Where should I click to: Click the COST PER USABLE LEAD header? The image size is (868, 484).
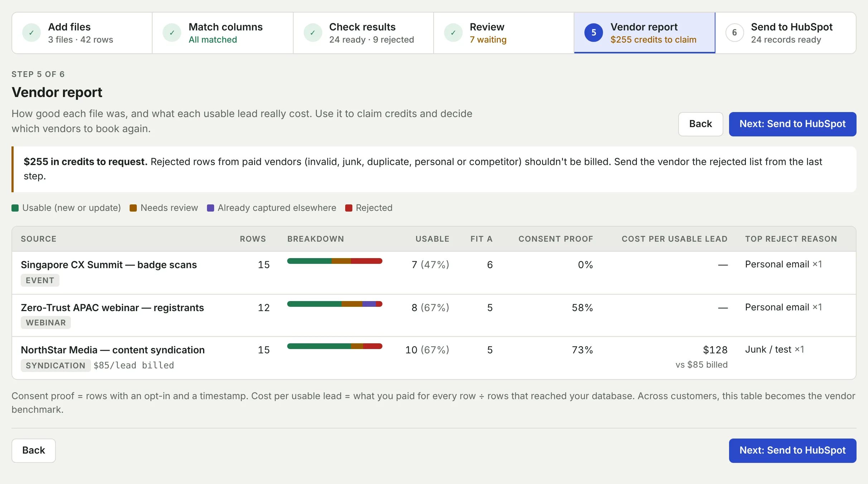[674, 239]
